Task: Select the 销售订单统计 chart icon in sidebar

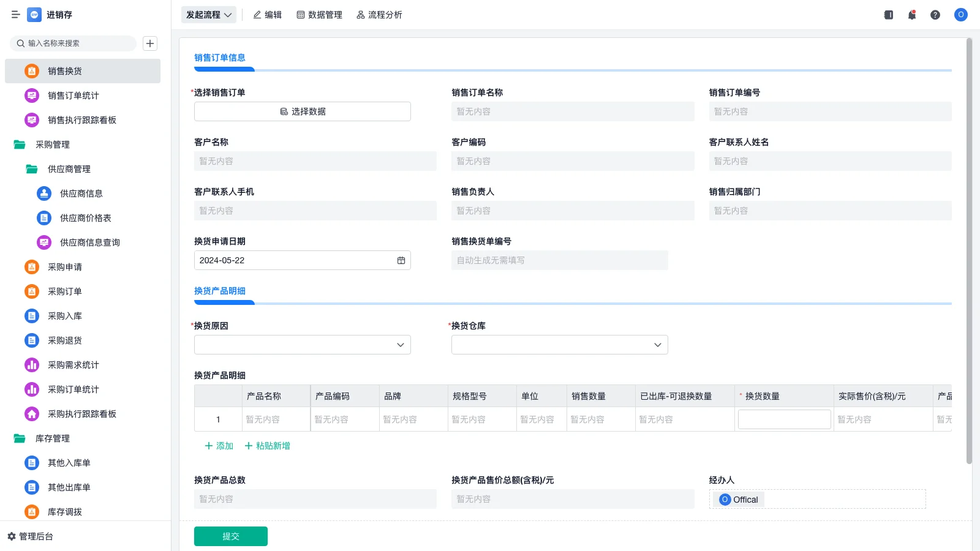Action: [31, 95]
